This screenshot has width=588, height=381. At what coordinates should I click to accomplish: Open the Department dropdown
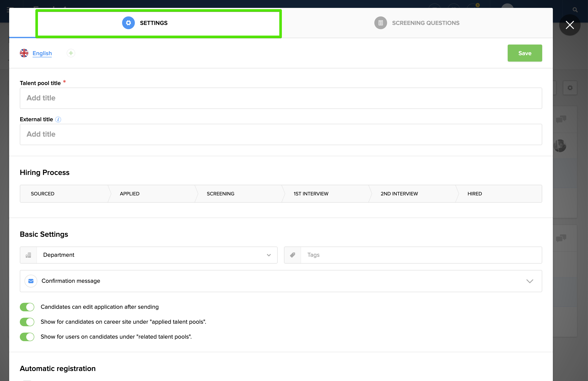[148, 255]
